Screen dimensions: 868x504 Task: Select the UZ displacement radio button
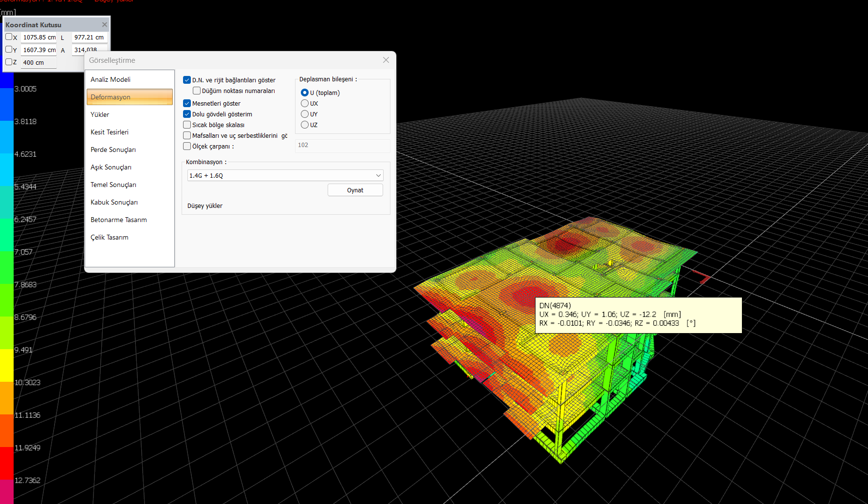(305, 125)
